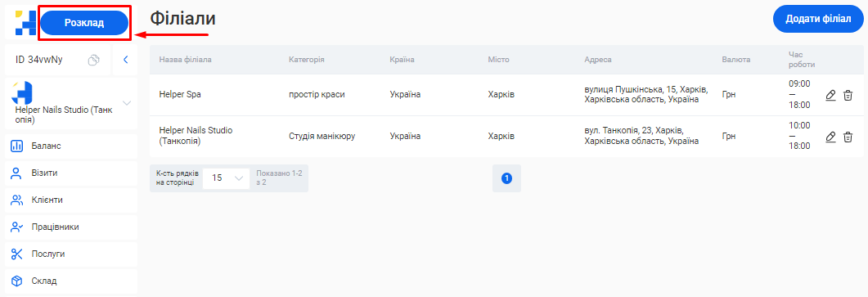
Task: Copy the ID 34vwNy with copy icon
Action: point(93,60)
